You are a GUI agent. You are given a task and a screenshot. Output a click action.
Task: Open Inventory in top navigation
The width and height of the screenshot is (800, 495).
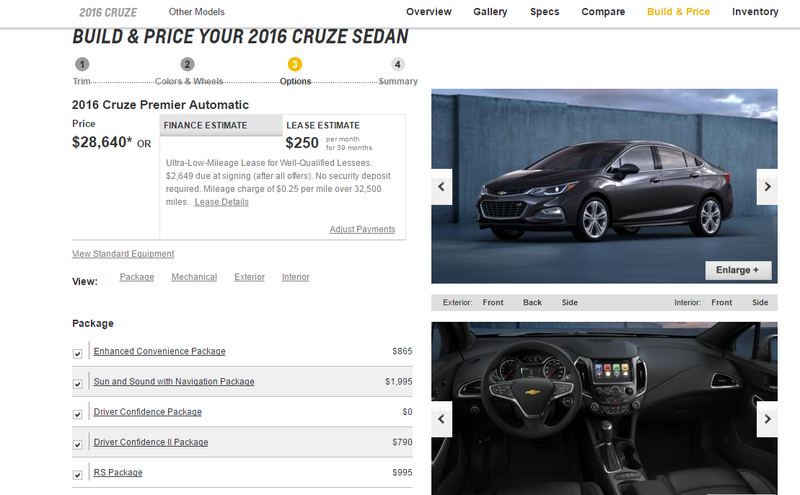tap(755, 12)
